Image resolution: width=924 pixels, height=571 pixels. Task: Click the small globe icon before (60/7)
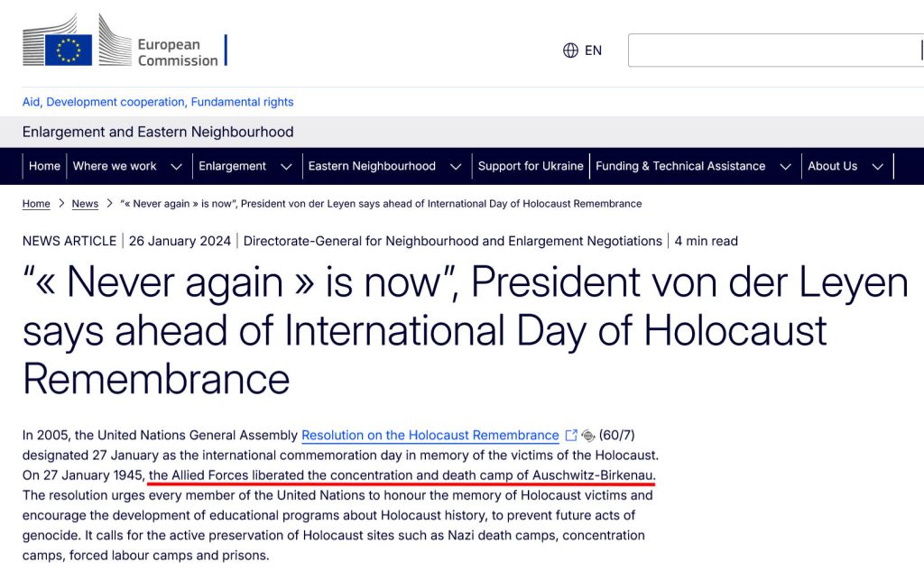coord(587,436)
